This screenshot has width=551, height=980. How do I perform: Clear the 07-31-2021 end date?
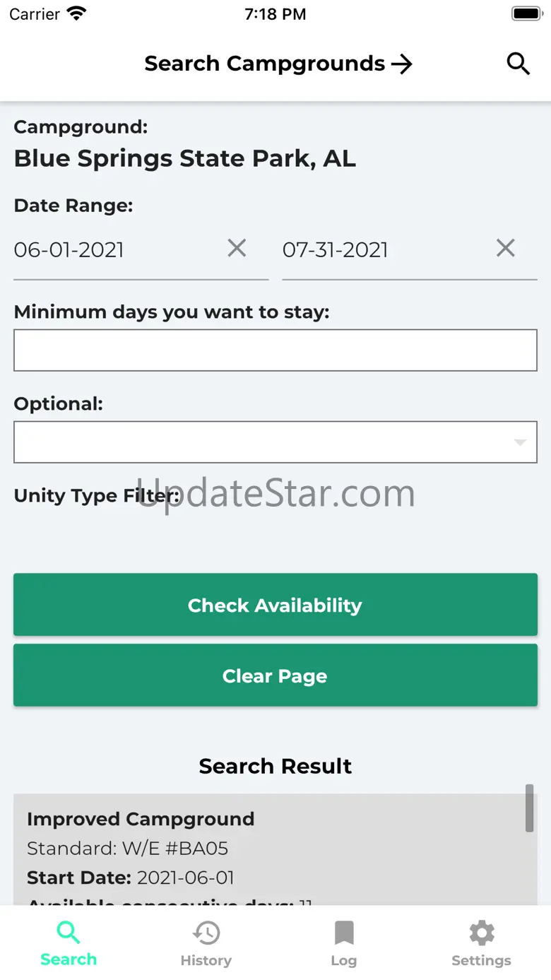(505, 248)
